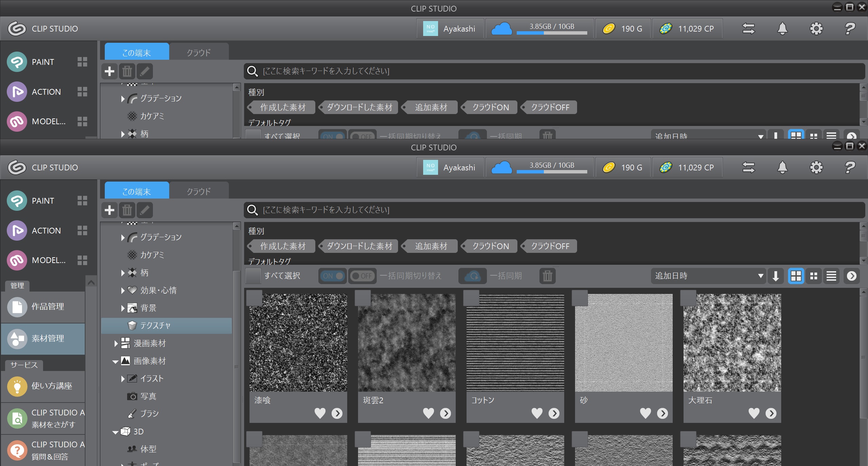Click details arrow on 砂 material
Viewport: 868px width, 466px height.
(662, 413)
